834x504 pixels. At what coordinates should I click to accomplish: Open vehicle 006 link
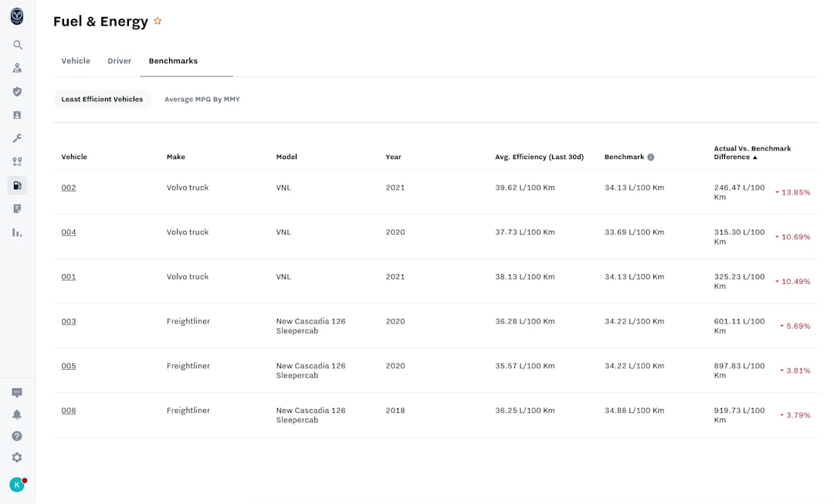tap(69, 411)
